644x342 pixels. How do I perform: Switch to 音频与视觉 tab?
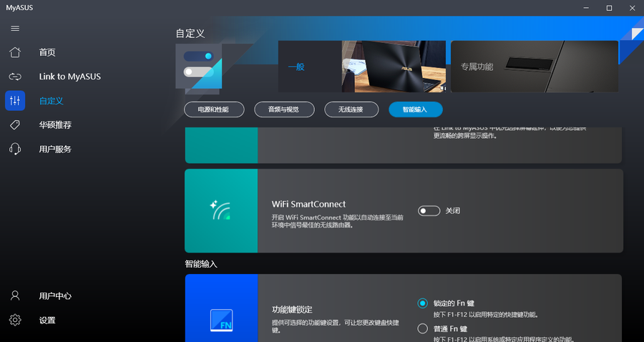(283, 109)
